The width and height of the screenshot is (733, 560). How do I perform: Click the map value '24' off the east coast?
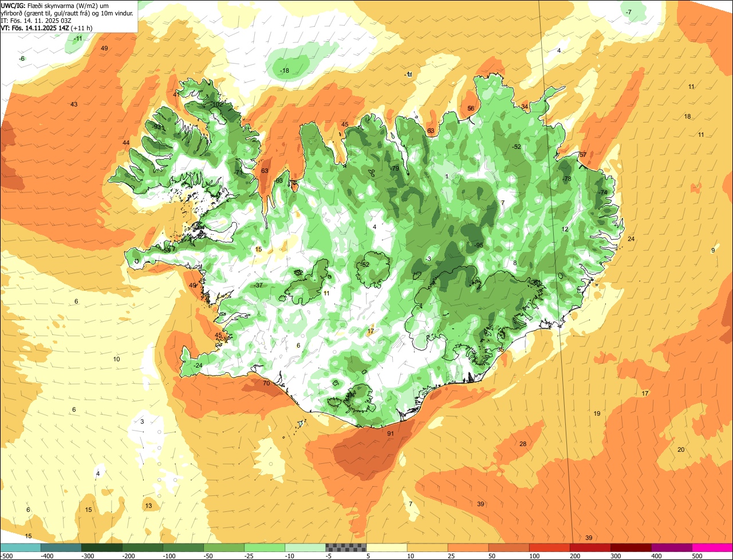pos(631,239)
